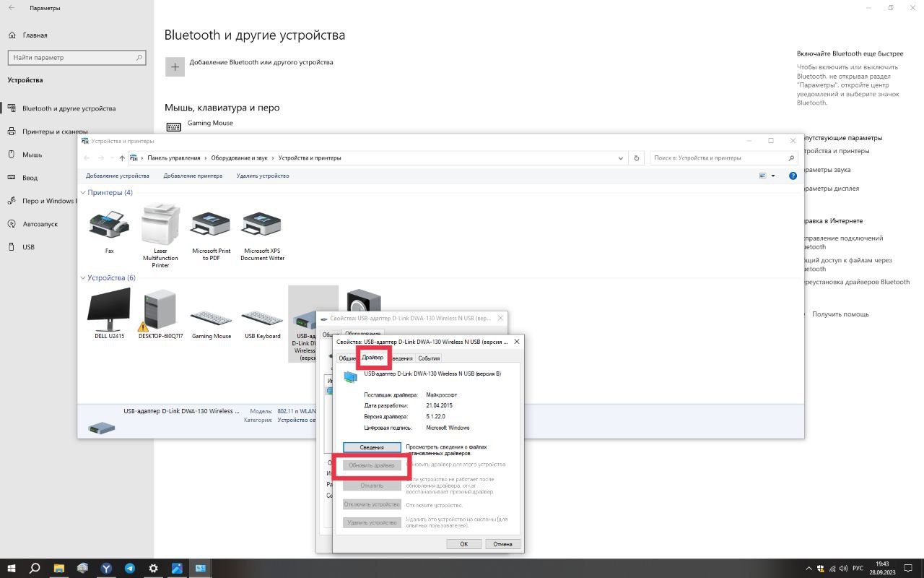Image resolution: width=924 pixels, height=578 pixels.
Task: Switch to Драйвер tab in properties dialog
Action: (373, 358)
